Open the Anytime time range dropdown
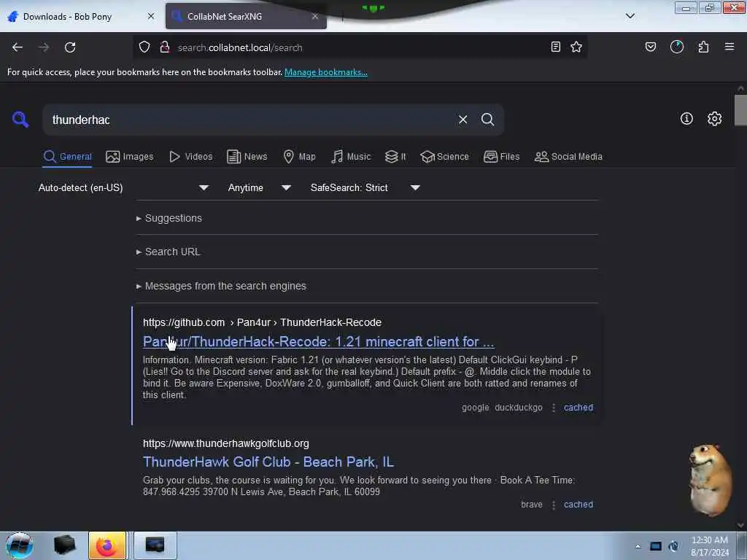Screen dimensions: 747x560 [259, 187]
